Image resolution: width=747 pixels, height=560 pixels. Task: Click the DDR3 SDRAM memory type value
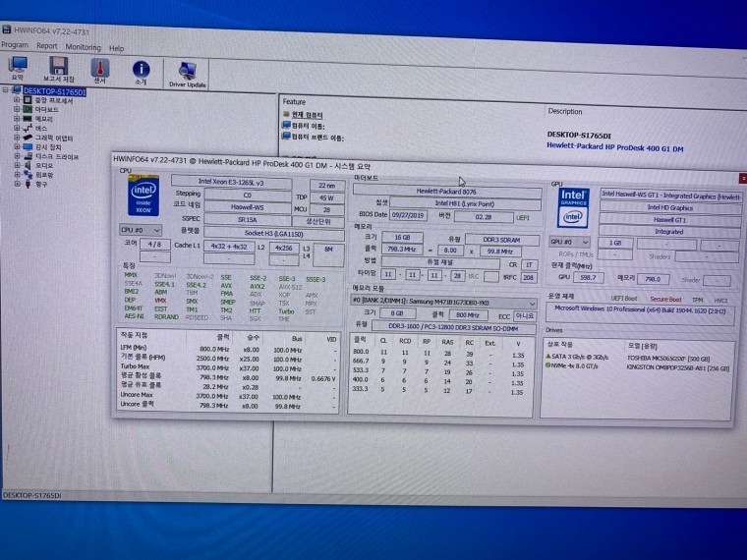point(501,240)
